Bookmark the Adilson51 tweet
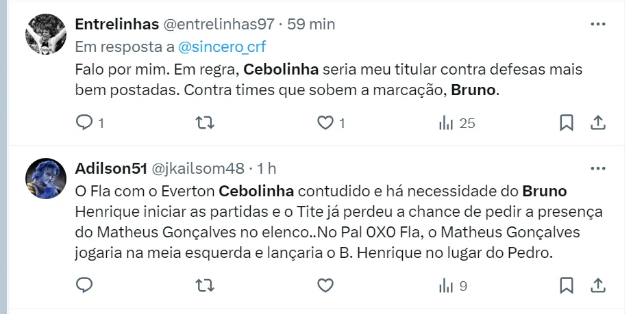Image resolution: width=644 pixels, height=314 pixels. [x=567, y=285]
